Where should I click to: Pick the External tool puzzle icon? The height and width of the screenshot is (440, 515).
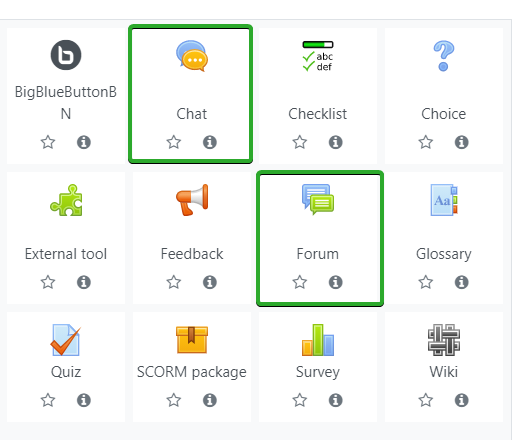(66, 200)
